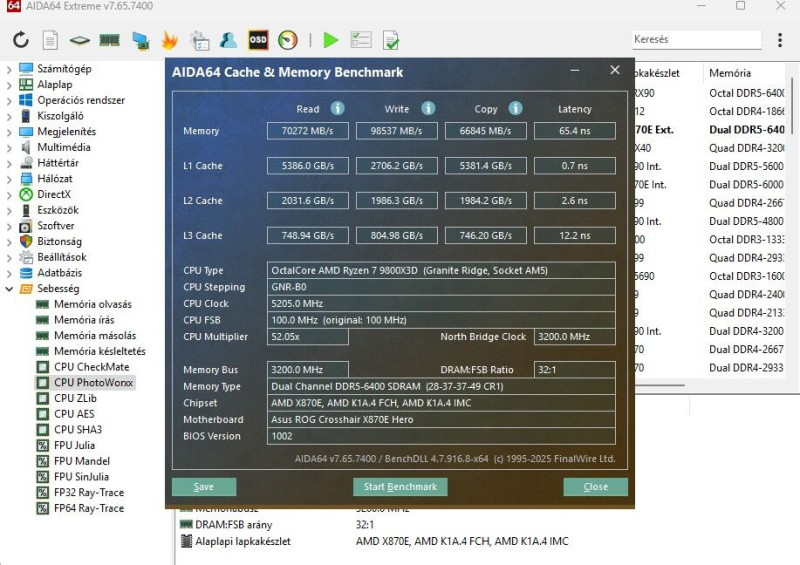Open the CPU ZLib benchmark
The width and height of the screenshot is (800, 565).
(75, 399)
